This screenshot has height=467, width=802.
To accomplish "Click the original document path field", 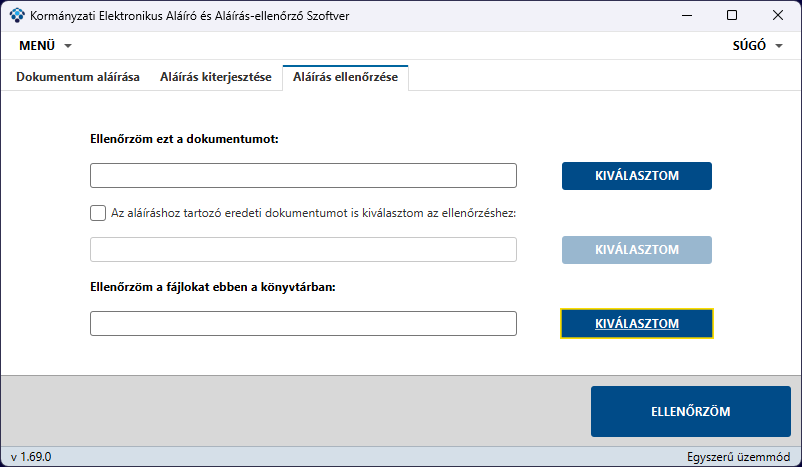I will coord(303,250).
